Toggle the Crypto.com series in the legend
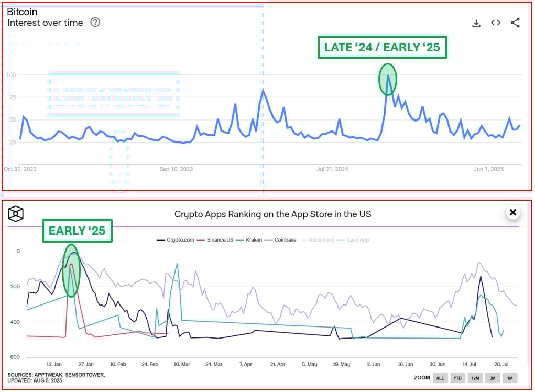This screenshot has height=392, width=535. click(x=176, y=240)
